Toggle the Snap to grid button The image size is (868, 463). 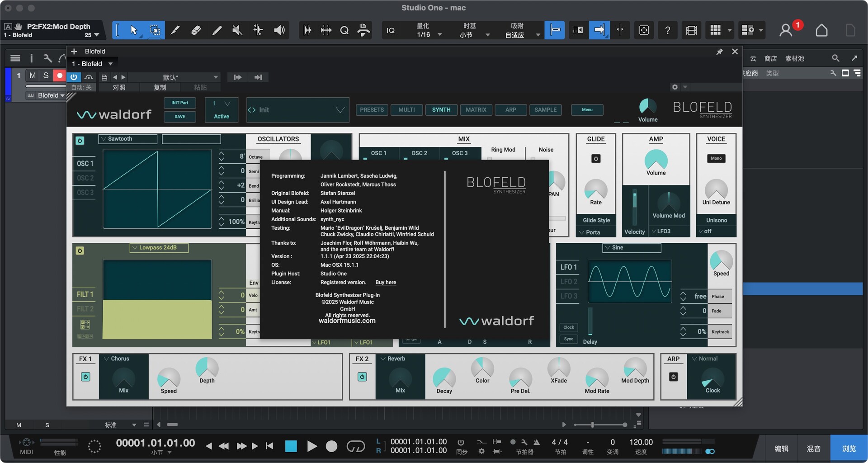(x=555, y=30)
